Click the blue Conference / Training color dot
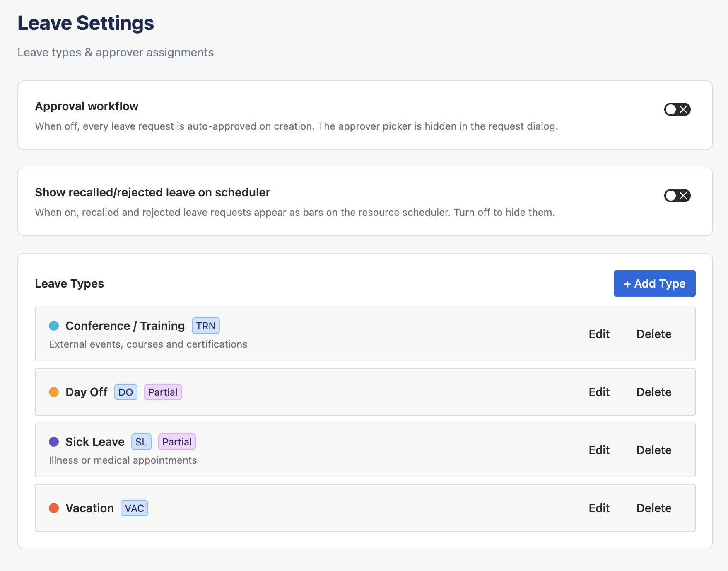The image size is (728, 571). 54,326
